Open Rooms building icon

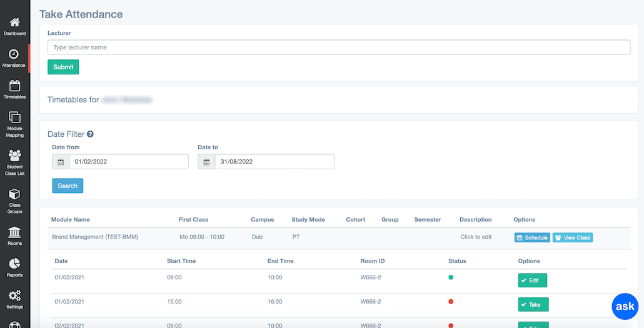[14, 232]
